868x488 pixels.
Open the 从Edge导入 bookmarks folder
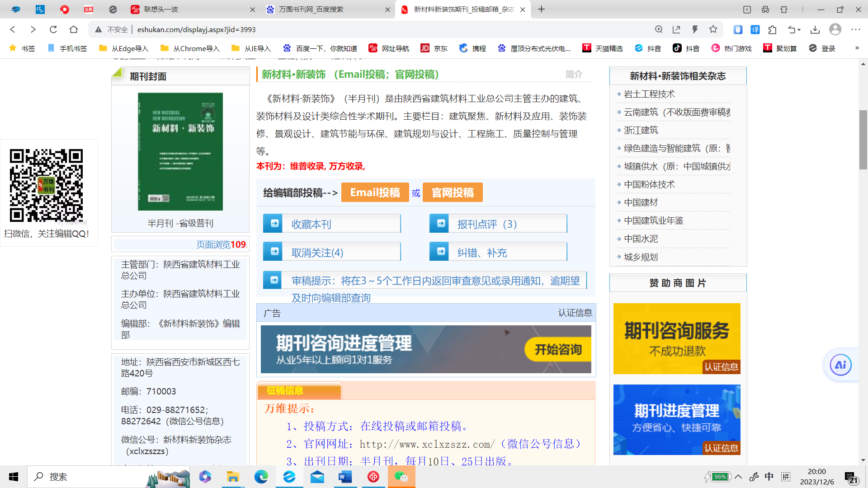pos(124,48)
